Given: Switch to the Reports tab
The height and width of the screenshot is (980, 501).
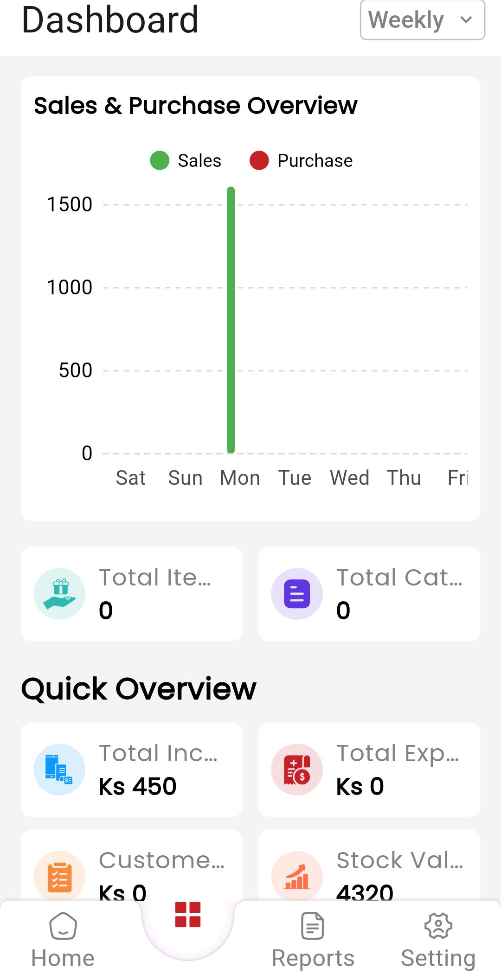Looking at the screenshot, I should point(313,941).
